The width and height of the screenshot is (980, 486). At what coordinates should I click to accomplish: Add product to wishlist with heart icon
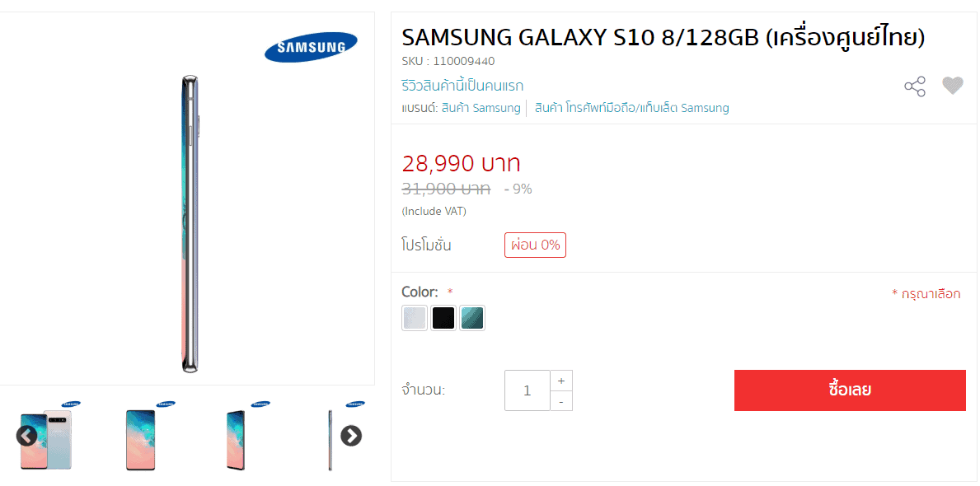953,86
